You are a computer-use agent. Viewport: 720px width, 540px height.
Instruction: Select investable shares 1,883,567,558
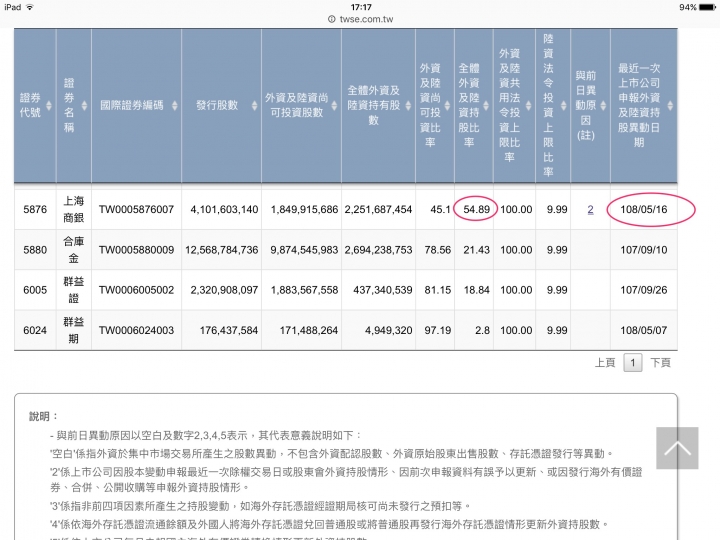tap(304, 290)
